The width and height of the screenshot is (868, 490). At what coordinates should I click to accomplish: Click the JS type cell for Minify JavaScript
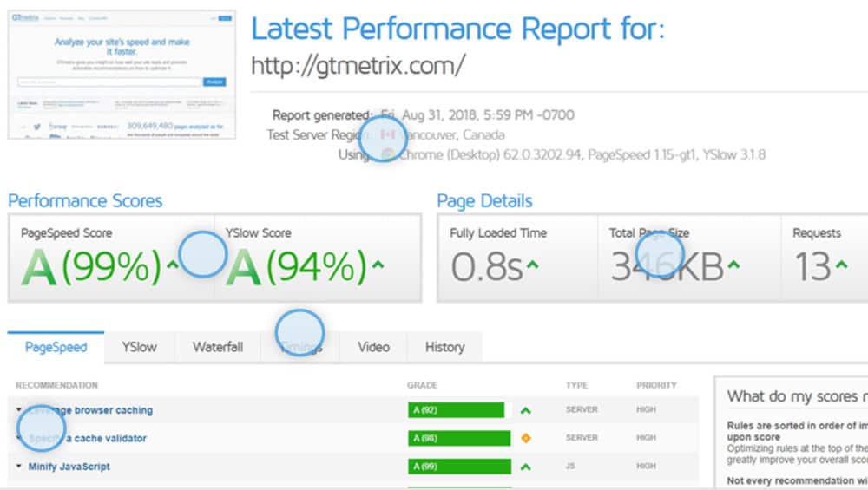tap(570, 467)
